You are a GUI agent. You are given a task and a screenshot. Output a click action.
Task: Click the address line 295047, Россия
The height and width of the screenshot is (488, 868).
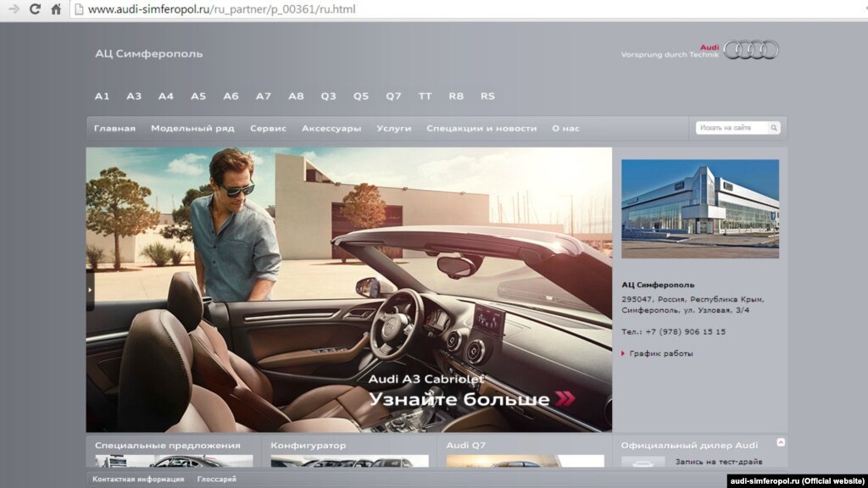693,299
